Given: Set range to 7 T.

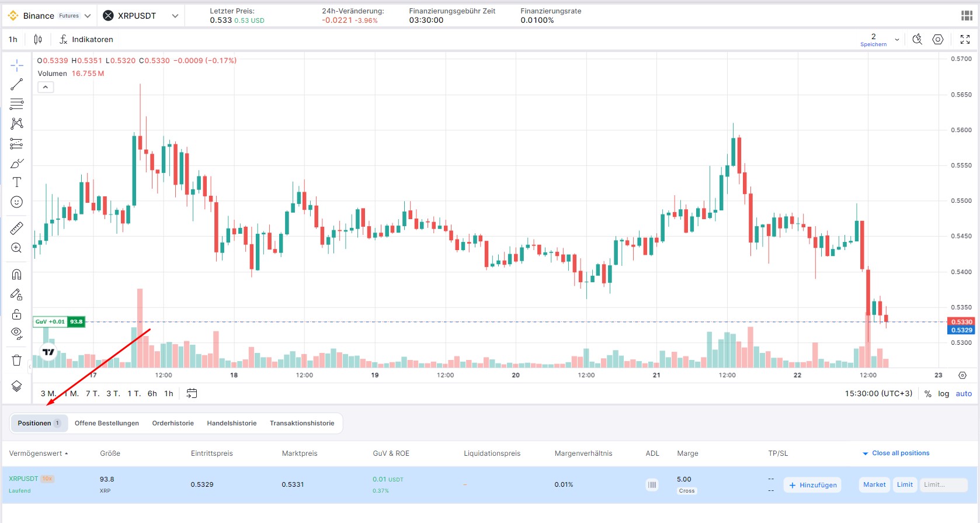Looking at the screenshot, I should coord(92,393).
